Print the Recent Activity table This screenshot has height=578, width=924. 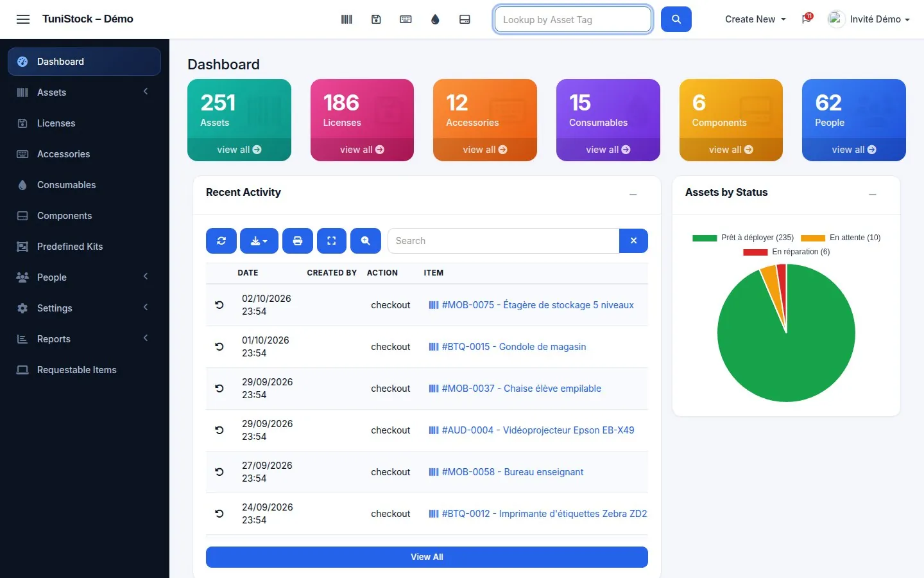click(x=298, y=241)
